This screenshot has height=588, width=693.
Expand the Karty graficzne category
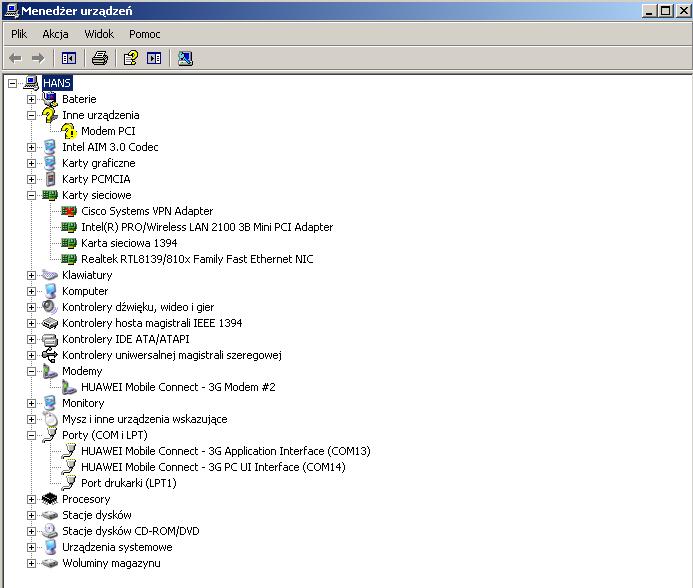pos(32,163)
